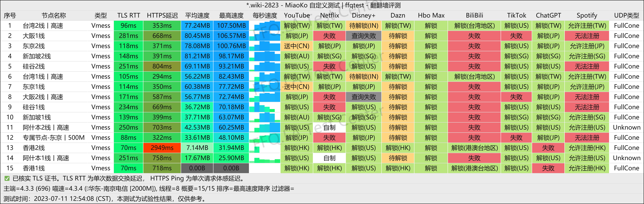Viewport: 644px width, 204px height.
Task: Select node name 新加坡1线
Action: [x=37, y=117]
